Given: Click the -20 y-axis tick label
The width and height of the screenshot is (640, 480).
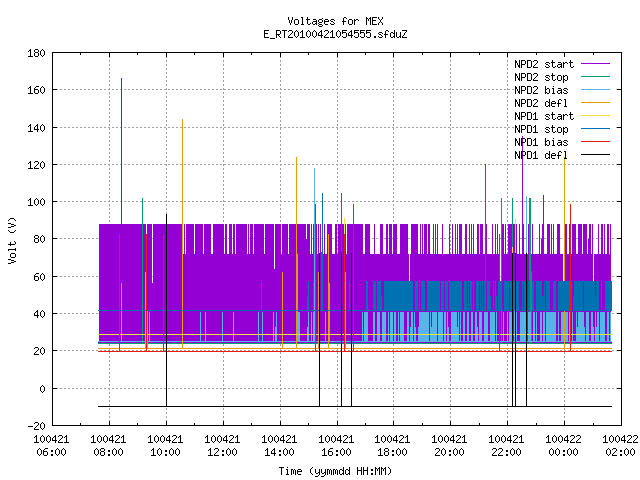Looking at the screenshot, I should click(x=36, y=426).
